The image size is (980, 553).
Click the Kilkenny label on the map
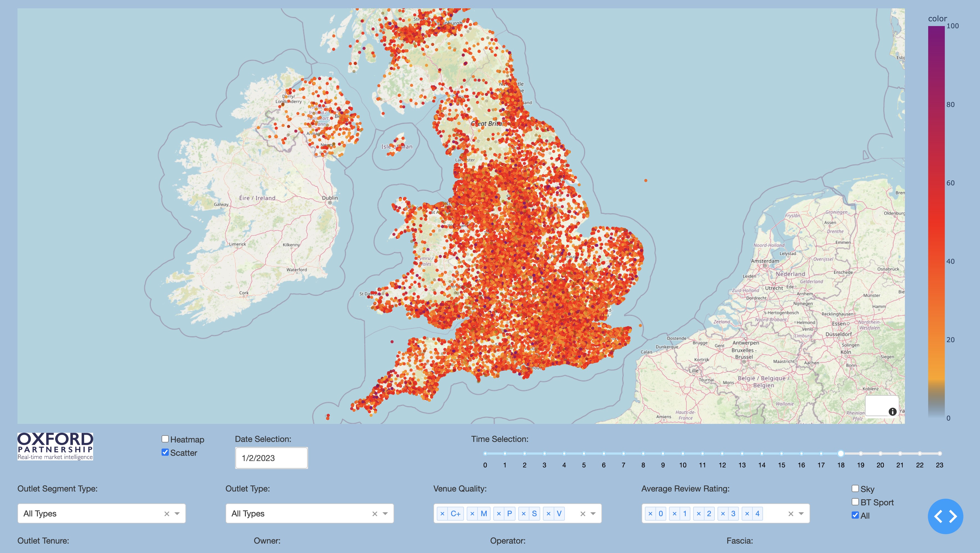coord(291,245)
